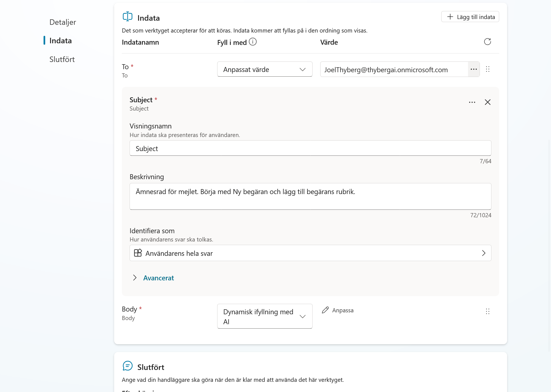Click the Värde column header
Viewport: 551px width, 392px height.
pyautogui.click(x=329, y=42)
